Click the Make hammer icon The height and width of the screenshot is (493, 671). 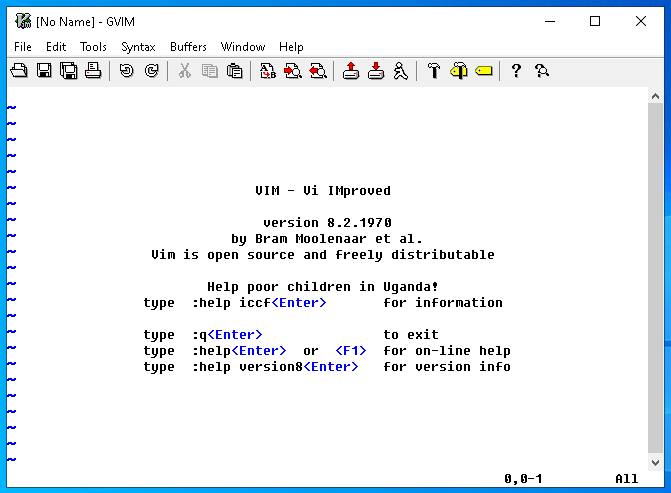tap(434, 71)
